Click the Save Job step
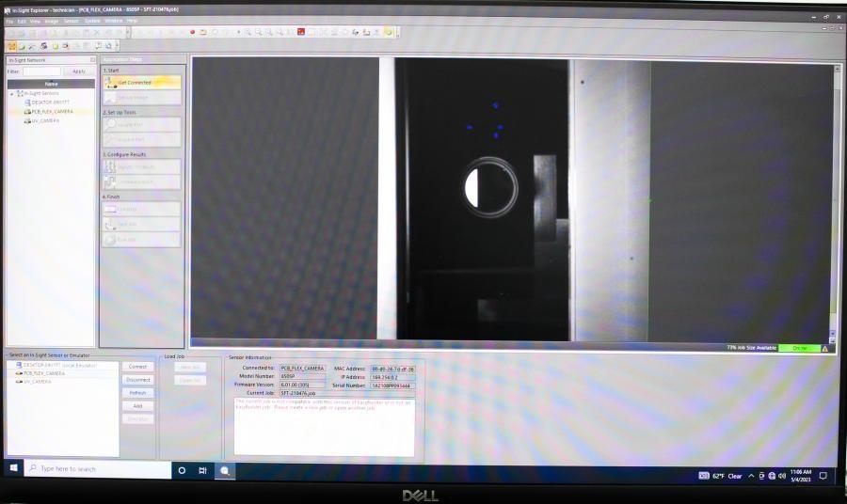 pos(142,224)
